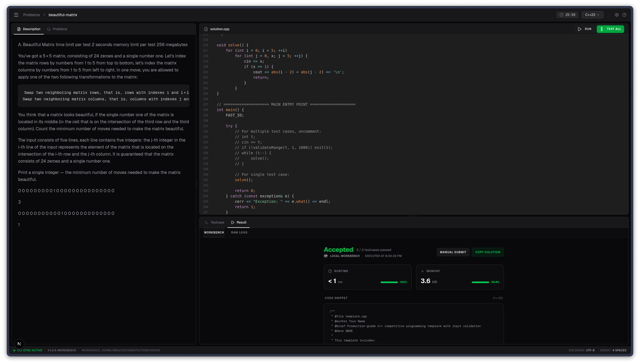Click the '< 1 ms' runtime value
The height and width of the screenshot is (364, 640).
[335, 281]
